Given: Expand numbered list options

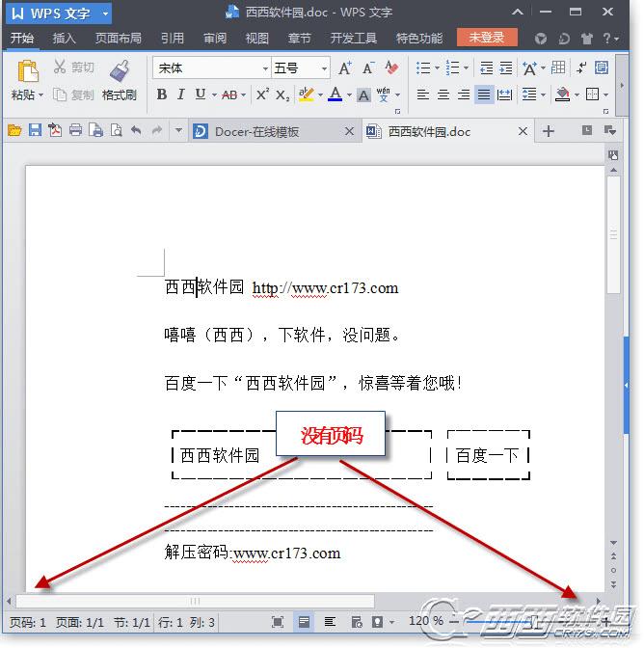Looking at the screenshot, I should (467, 67).
